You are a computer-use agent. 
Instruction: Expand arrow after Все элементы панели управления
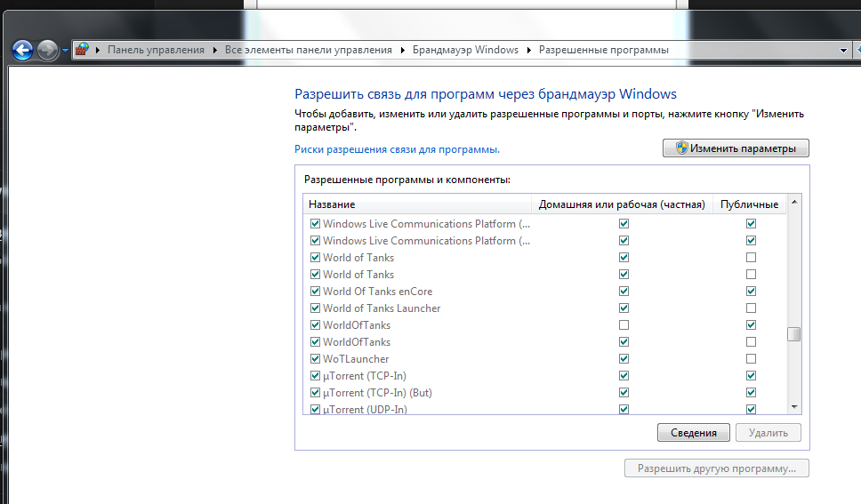point(403,50)
